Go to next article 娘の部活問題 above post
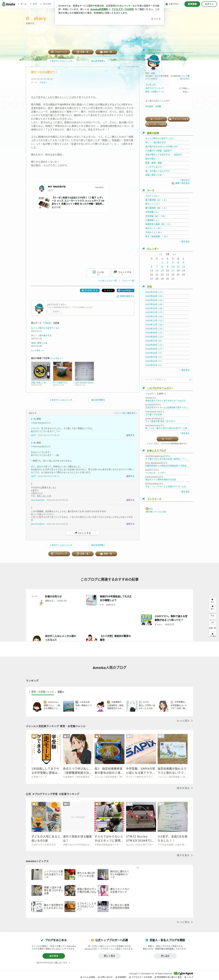The image size is (219, 980). point(98,61)
